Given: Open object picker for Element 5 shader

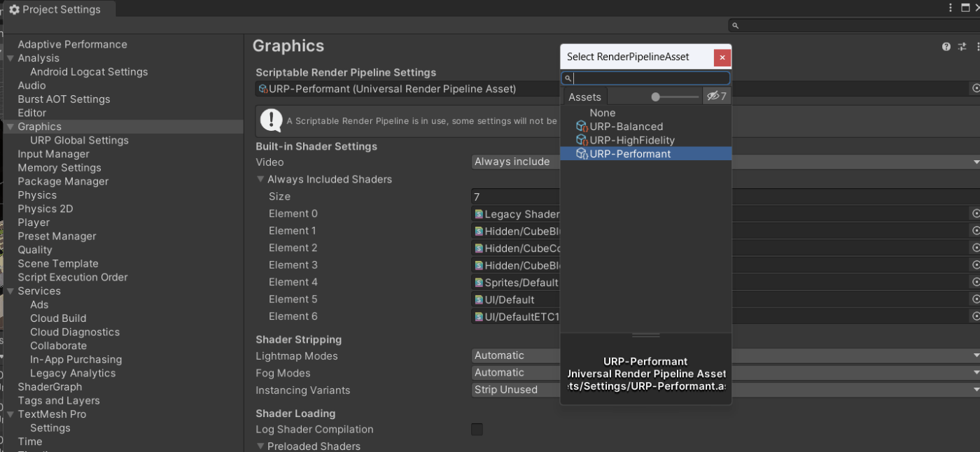Looking at the screenshot, I should 976,299.
